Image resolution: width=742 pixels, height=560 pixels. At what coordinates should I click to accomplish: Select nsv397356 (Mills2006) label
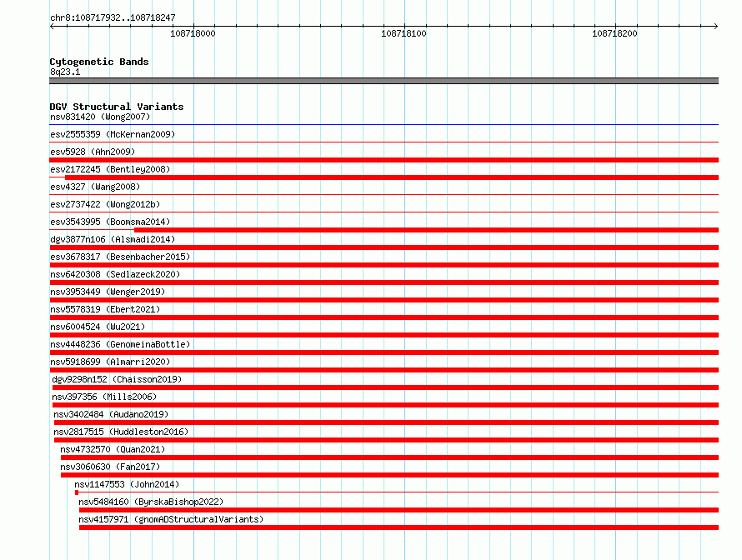[104, 397]
